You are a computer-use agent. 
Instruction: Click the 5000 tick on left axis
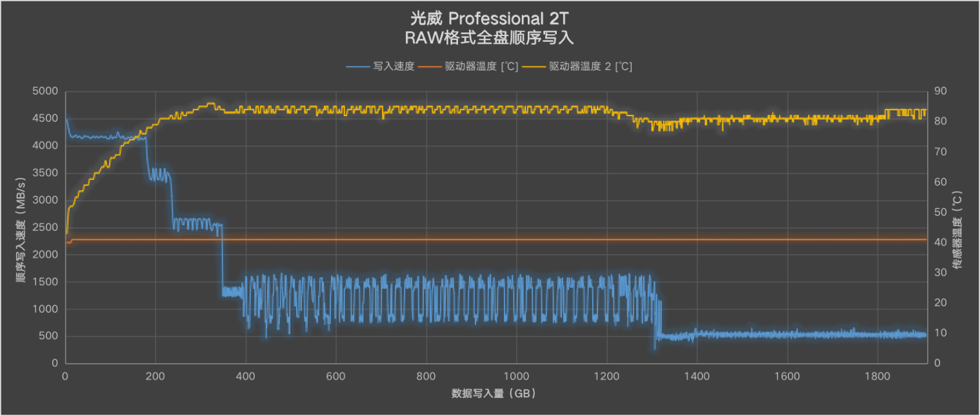point(45,92)
